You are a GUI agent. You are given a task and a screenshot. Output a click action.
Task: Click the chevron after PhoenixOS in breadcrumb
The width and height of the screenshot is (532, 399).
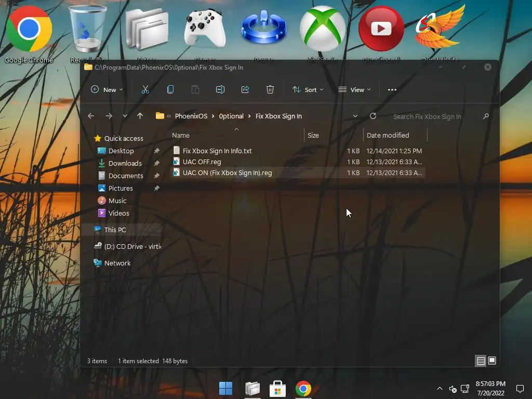click(213, 116)
